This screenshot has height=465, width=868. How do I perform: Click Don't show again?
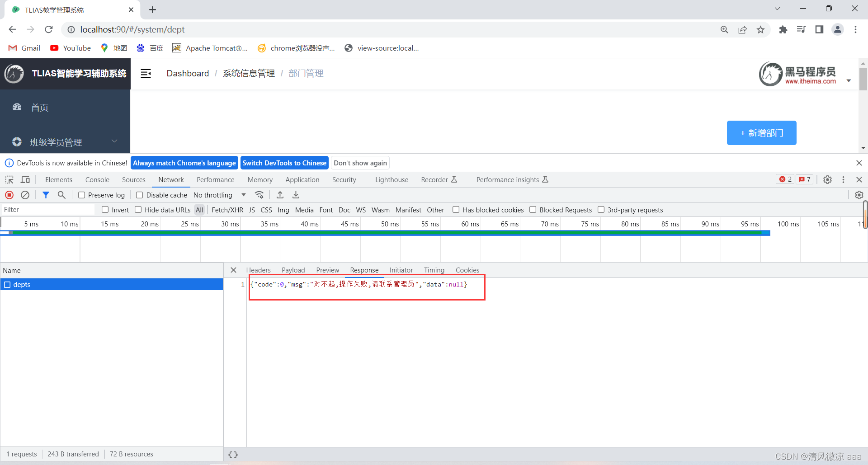point(360,163)
